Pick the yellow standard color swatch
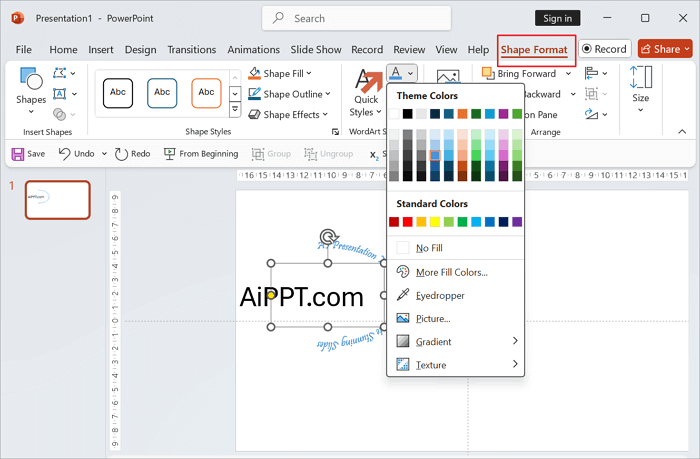Viewport: 700px width, 459px height. [435, 222]
